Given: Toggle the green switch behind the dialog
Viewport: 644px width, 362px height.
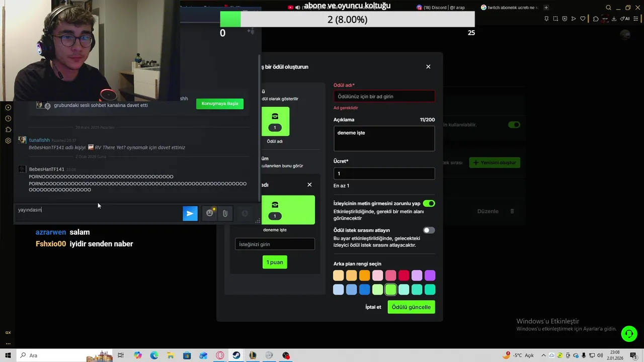Looking at the screenshot, I should (514, 125).
